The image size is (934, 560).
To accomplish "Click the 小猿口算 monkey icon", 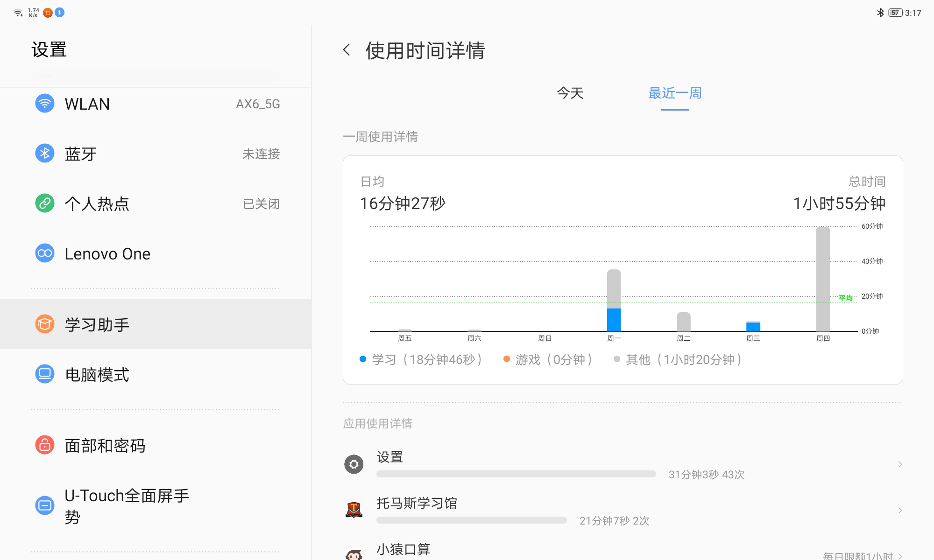I will pyautogui.click(x=354, y=555).
